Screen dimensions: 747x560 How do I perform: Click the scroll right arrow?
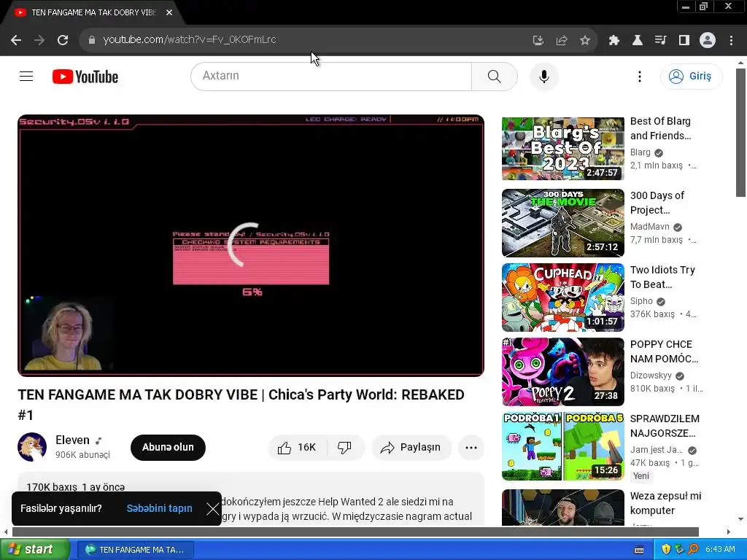pos(728,532)
